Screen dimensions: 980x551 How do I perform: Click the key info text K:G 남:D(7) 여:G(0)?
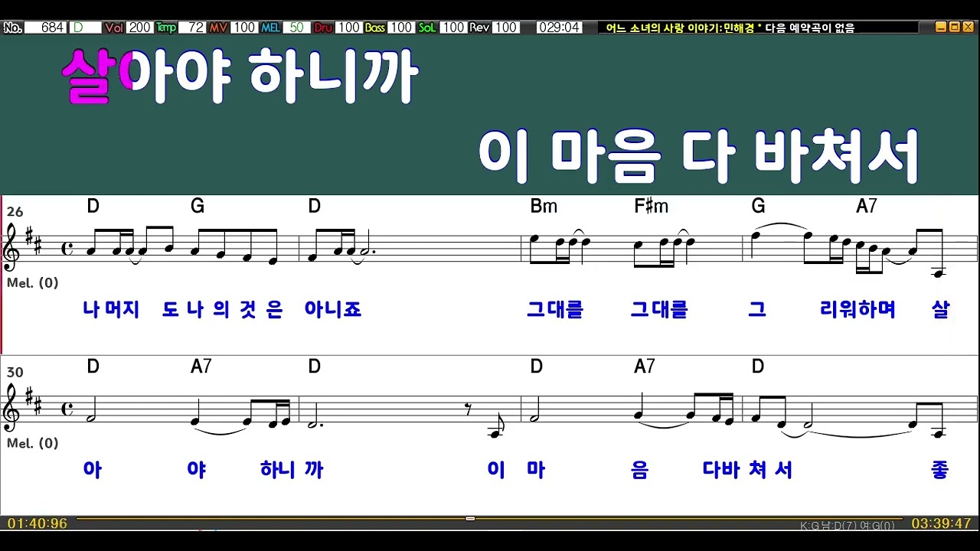click(x=848, y=526)
